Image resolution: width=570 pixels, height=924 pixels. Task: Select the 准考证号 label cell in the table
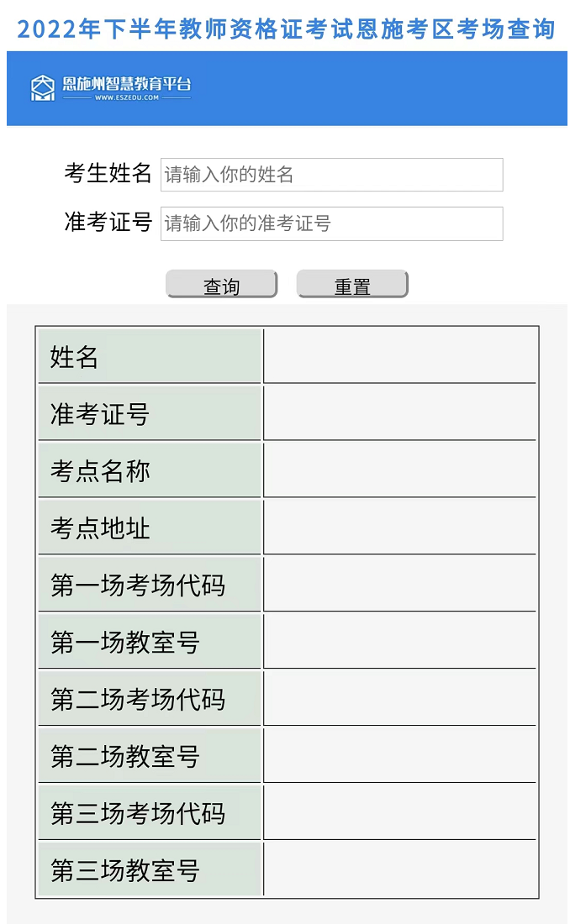[x=149, y=414]
